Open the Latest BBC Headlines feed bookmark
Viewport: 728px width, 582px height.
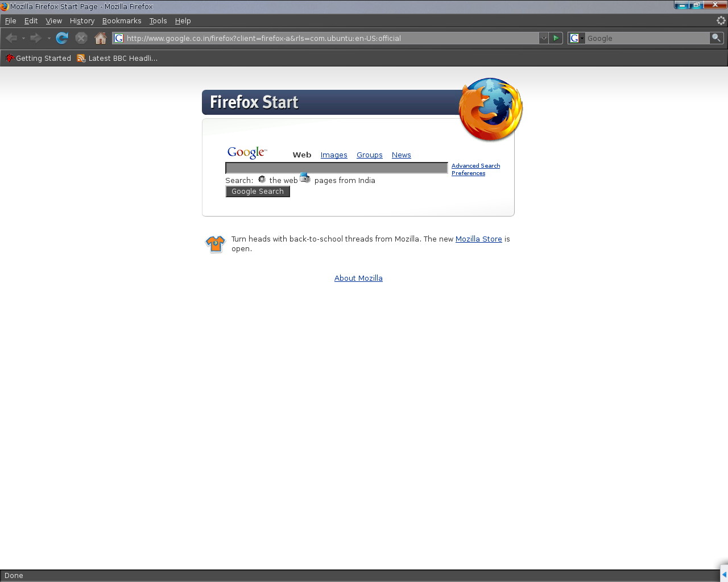click(x=117, y=58)
